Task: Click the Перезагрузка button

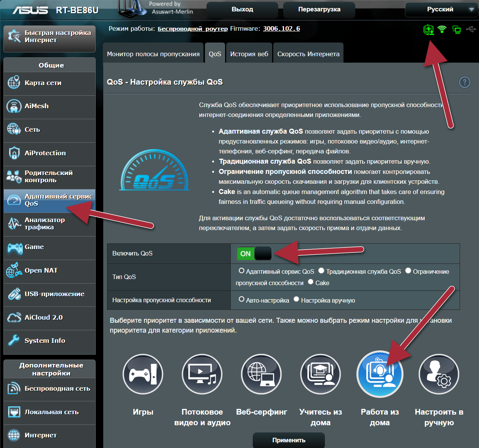Action: coord(319,9)
